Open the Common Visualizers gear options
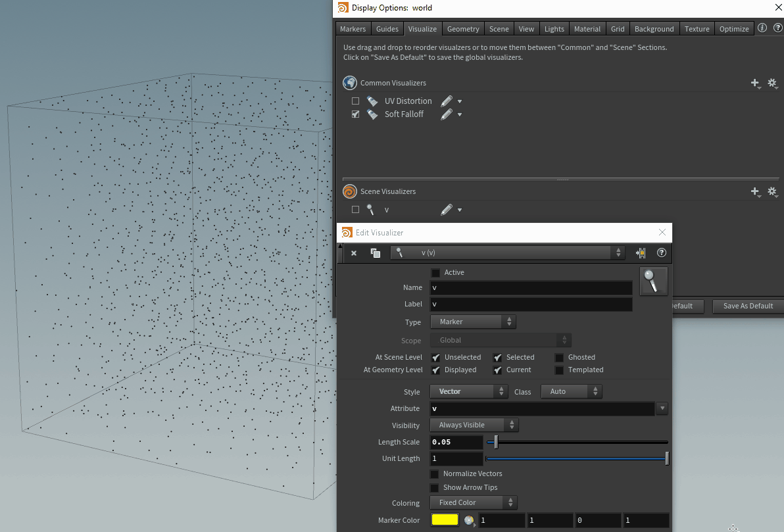 point(773,84)
